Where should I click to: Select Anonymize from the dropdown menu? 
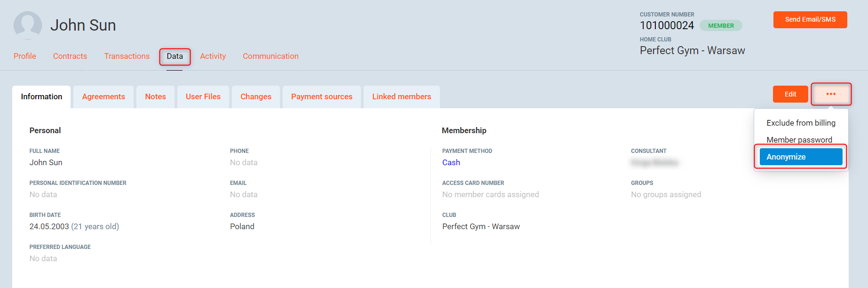pos(800,157)
